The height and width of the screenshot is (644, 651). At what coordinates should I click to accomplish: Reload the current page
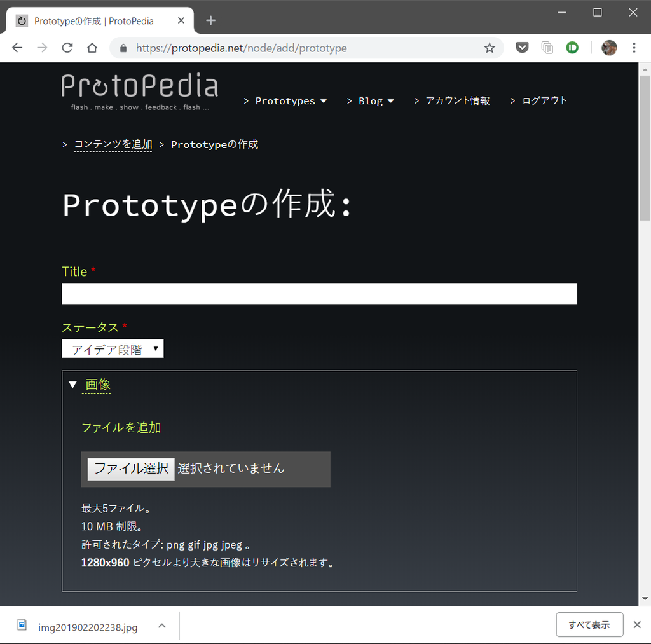pos(67,48)
